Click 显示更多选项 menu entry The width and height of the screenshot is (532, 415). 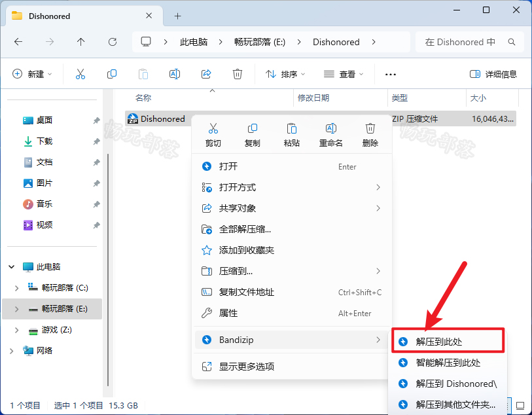292,367
